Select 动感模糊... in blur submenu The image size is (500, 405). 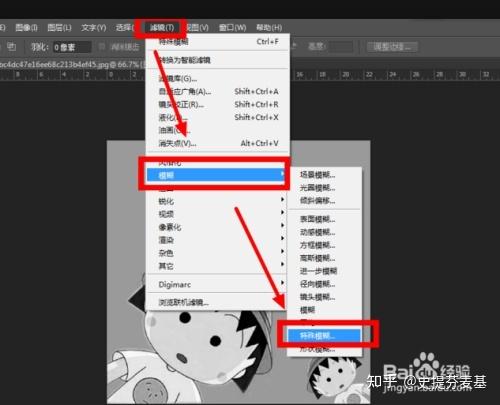coord(324,232)
